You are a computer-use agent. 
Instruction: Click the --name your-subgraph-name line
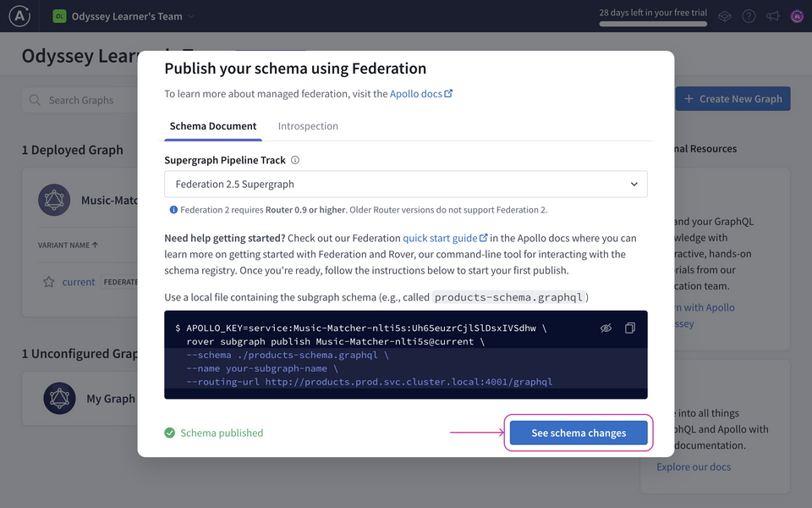[x=262, y=368]
